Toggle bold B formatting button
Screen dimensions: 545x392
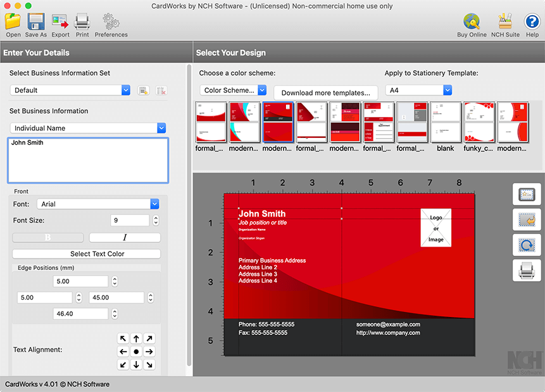point(48,238)
